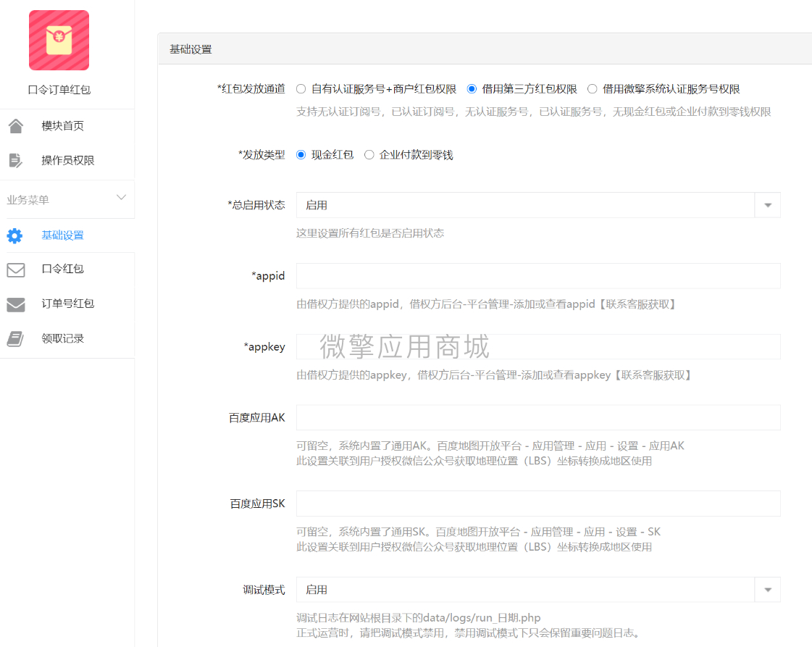This screenshot has width=812, height=647.
Task: Click the home icon beside 模块首页
Action: click(16, 126)
